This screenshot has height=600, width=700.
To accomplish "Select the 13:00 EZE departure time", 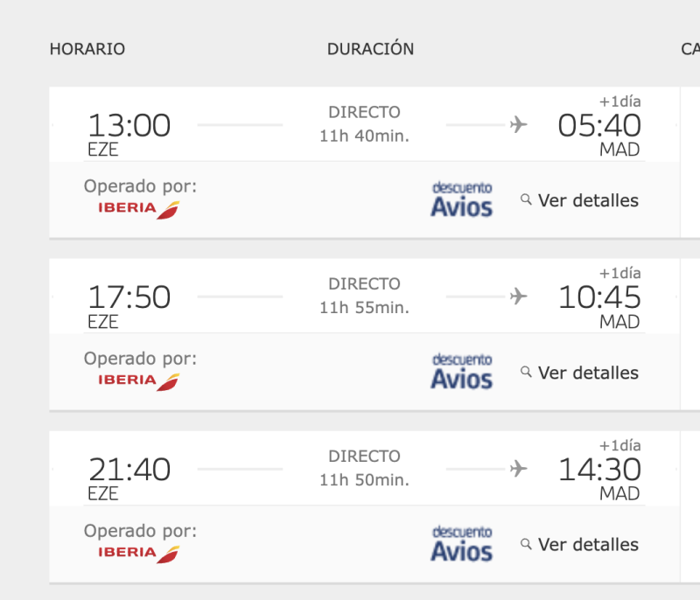I will pyautogui.click(x=129, y=126).
